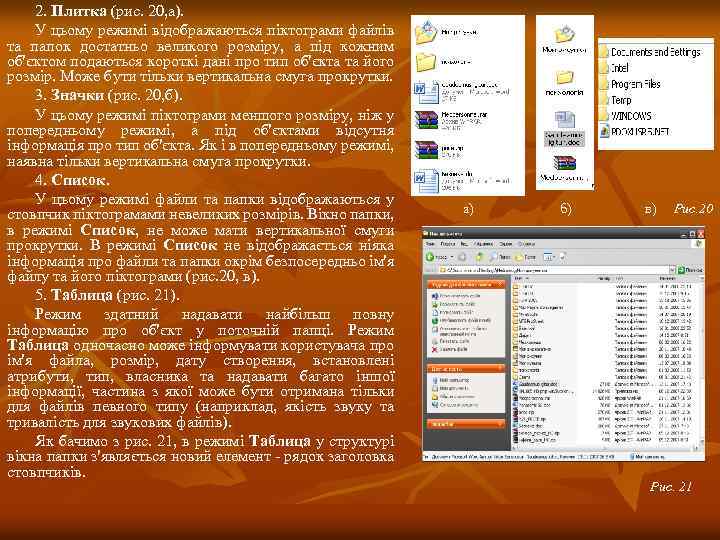Open Search from the Explorer toolbar
The width and height of the screenshot is (720, 540).
click(x=500, y=257)
